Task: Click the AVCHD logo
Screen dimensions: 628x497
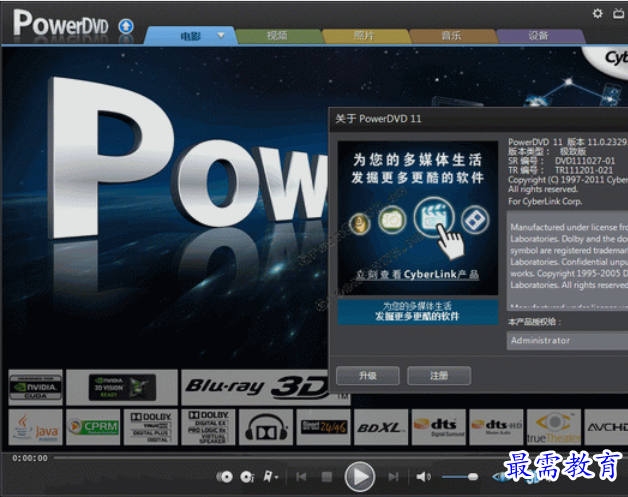Action: tap(606, 427)
